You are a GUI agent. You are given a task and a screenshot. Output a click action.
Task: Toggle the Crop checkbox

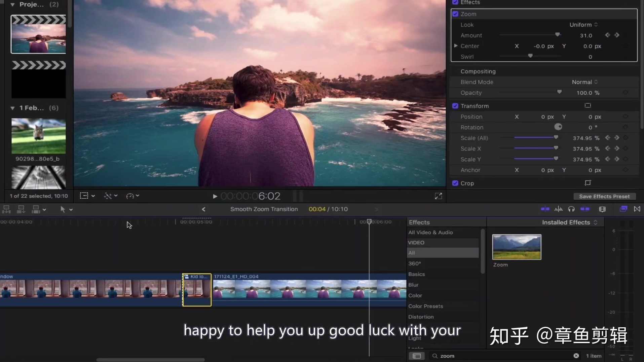pos(455,184)
